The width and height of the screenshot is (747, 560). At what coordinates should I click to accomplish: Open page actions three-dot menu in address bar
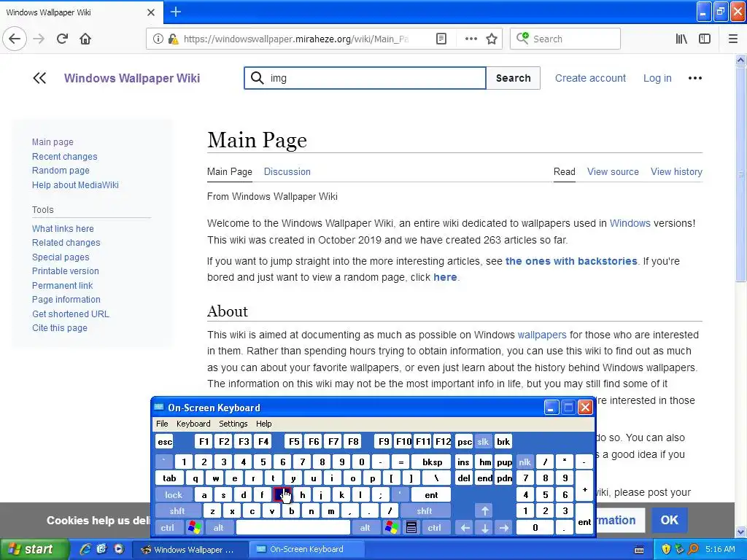coord(471,39)
